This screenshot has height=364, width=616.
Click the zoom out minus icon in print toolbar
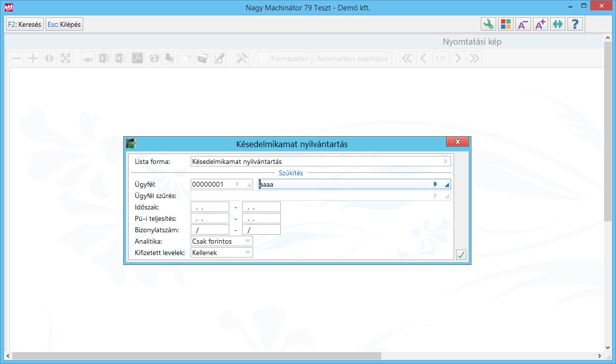coord(17,58)
